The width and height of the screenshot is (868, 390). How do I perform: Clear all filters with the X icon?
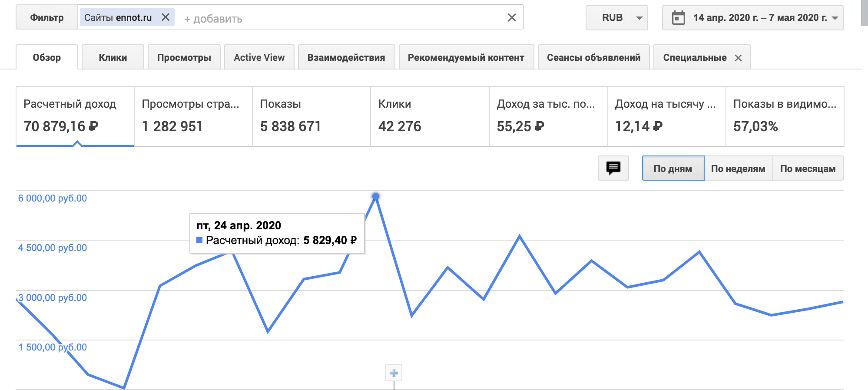point(512,17)
